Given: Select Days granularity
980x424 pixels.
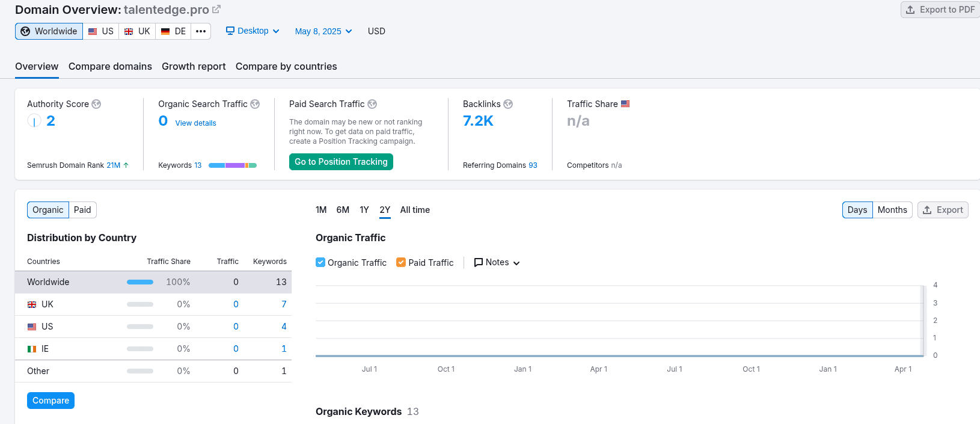Looking at the screenshot, I should click(857, 210).
